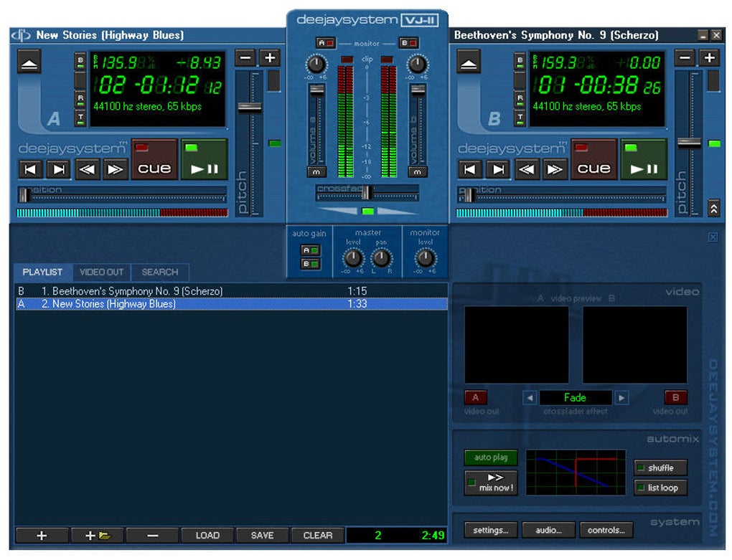Toggle list loop in the automix panel

660,488
